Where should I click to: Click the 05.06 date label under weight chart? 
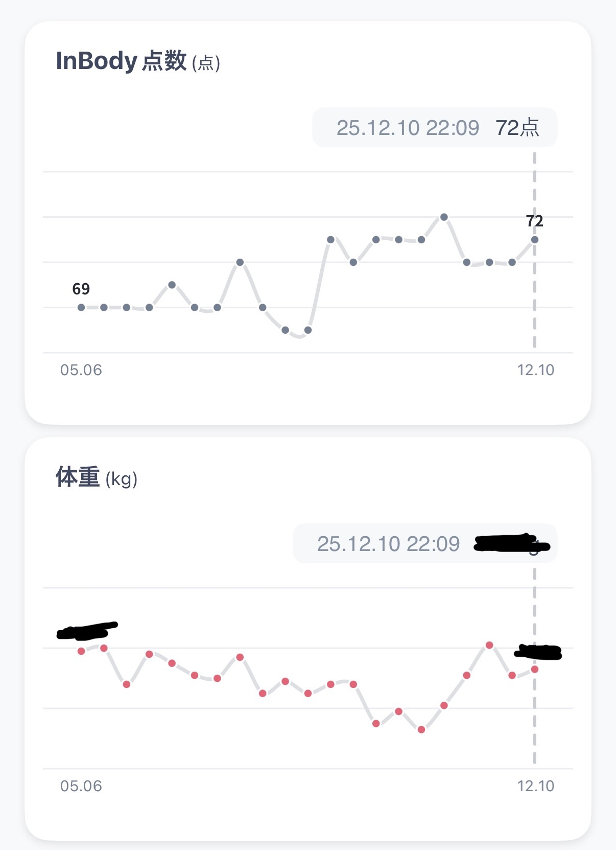(81, 786)
